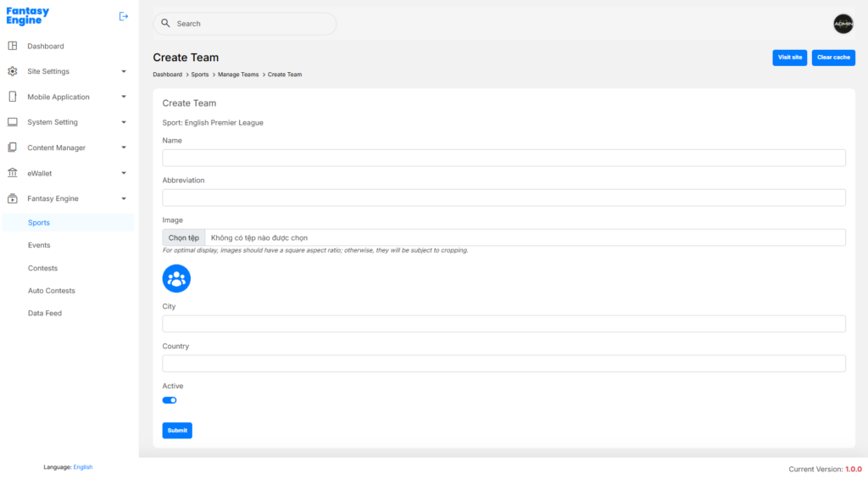Toggle the Active switch off
Image resolution: width=868 pixels, height=479 pixels.
tap(170, 400)
